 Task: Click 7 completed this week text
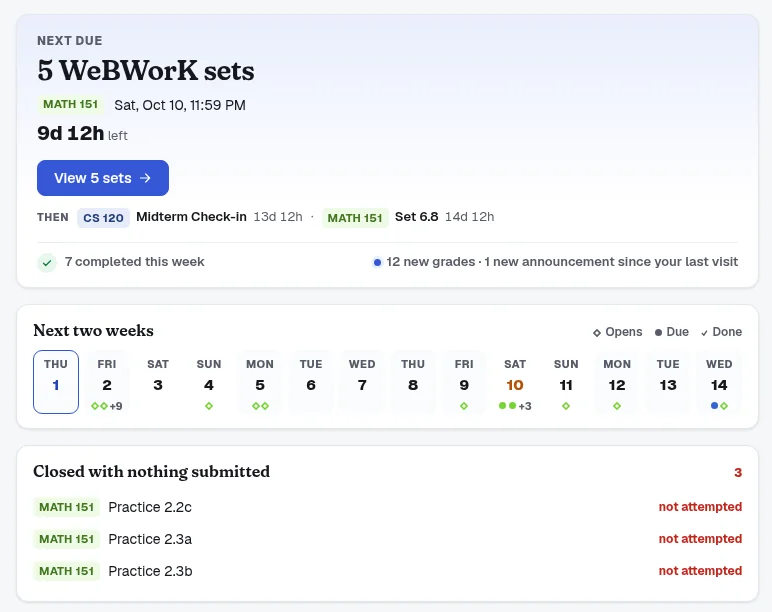tap(134, 262)
